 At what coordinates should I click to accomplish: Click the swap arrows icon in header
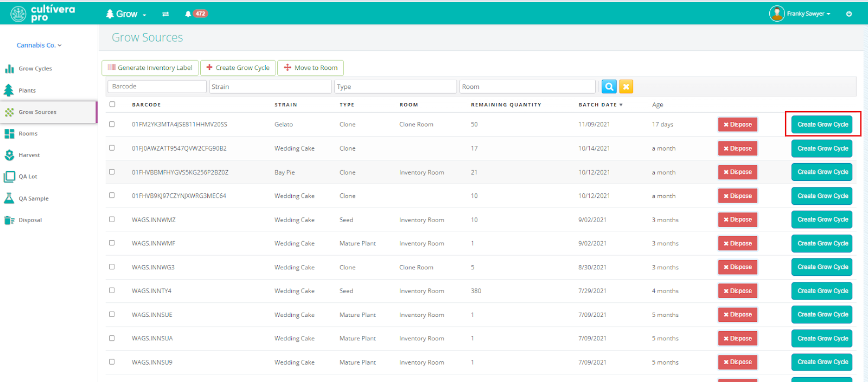[x=165, y=14]
